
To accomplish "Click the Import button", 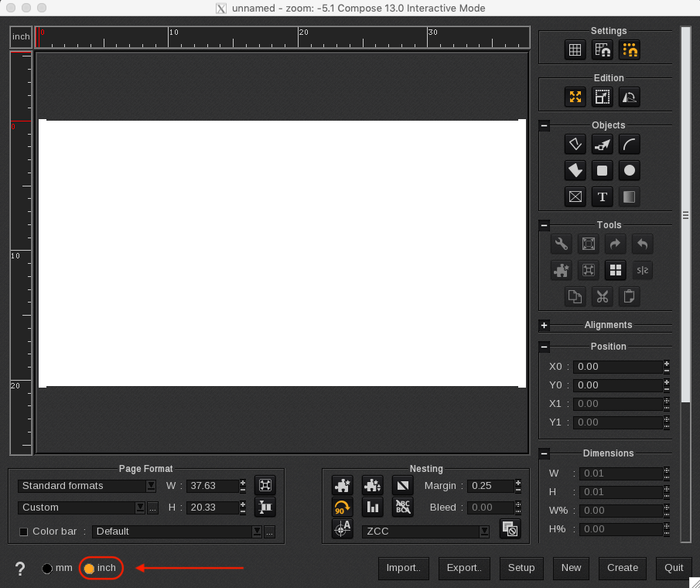I will 403,568.
